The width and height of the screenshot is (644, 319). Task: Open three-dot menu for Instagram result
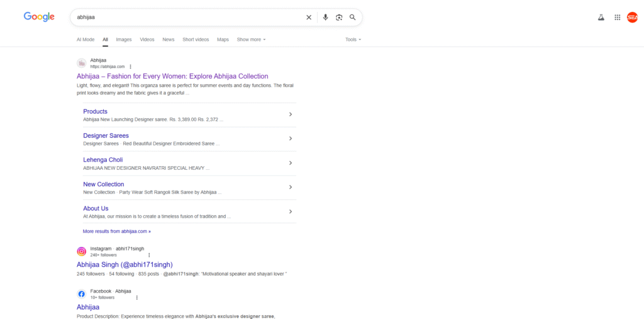pyautogui.click(x=149, y=255)
